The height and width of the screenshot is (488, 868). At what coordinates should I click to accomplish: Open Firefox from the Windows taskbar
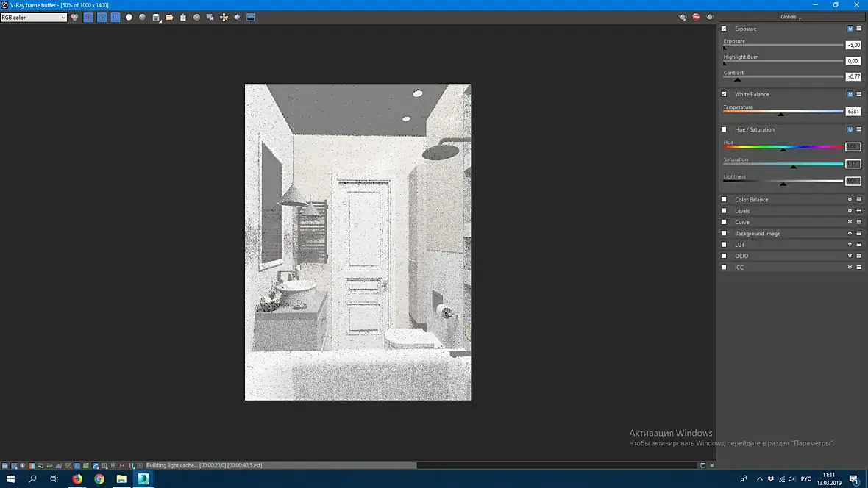[x=77, y=479]
